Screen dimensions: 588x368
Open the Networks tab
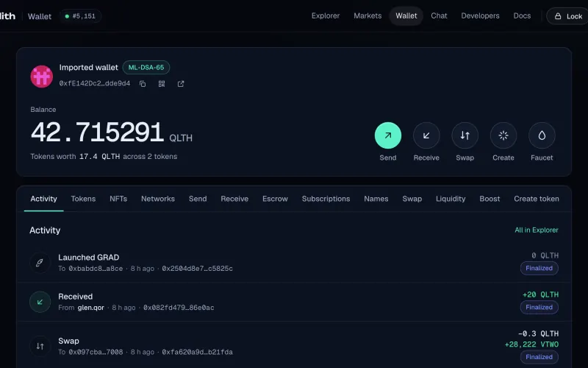tap(158, 199)
